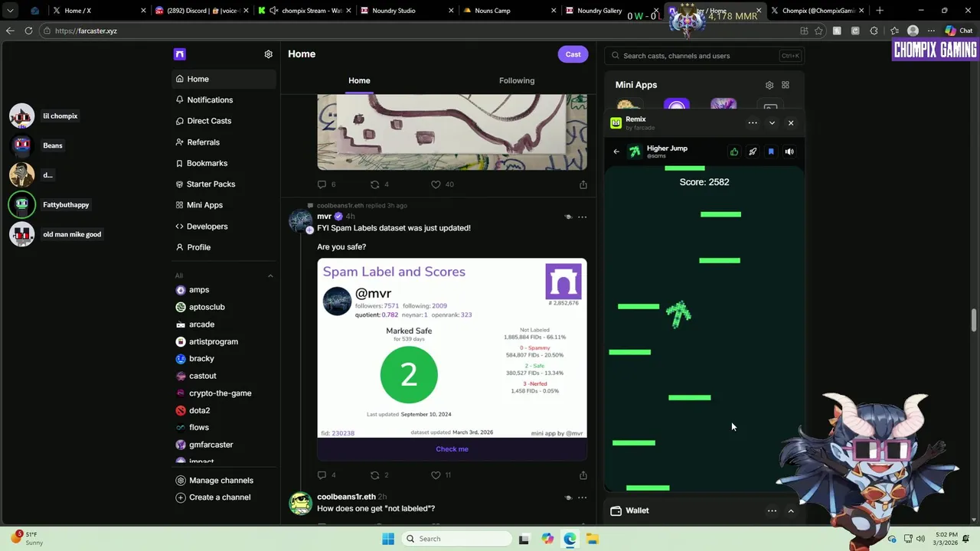Image resolution: width=980 pixels, height=551 pixels.
Task: Go back using the arrow beside Higher Jump
Action: 616,152
